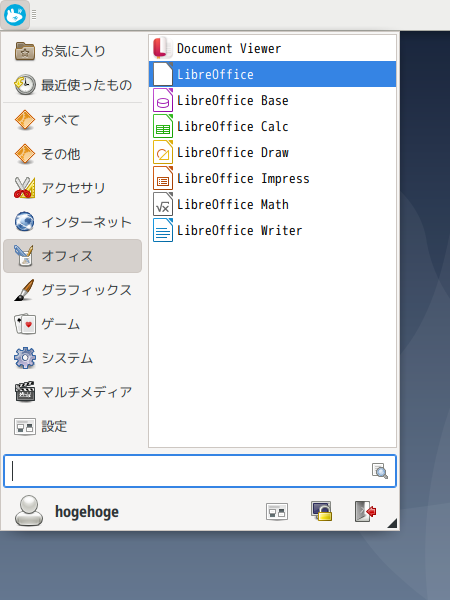Click the panel handle beside rabbit icon
This screenshot has height=600, width=450.
pos(34,15)
